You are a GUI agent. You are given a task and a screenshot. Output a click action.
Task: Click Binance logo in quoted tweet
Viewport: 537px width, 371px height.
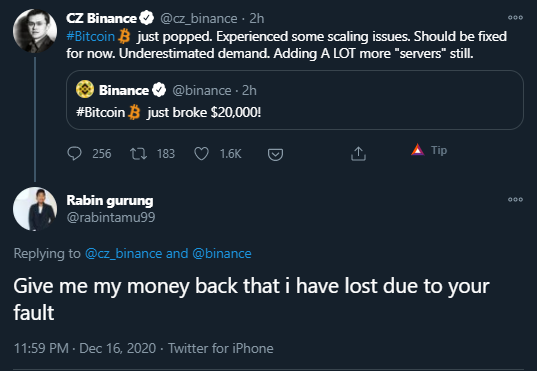pos(85,89)
